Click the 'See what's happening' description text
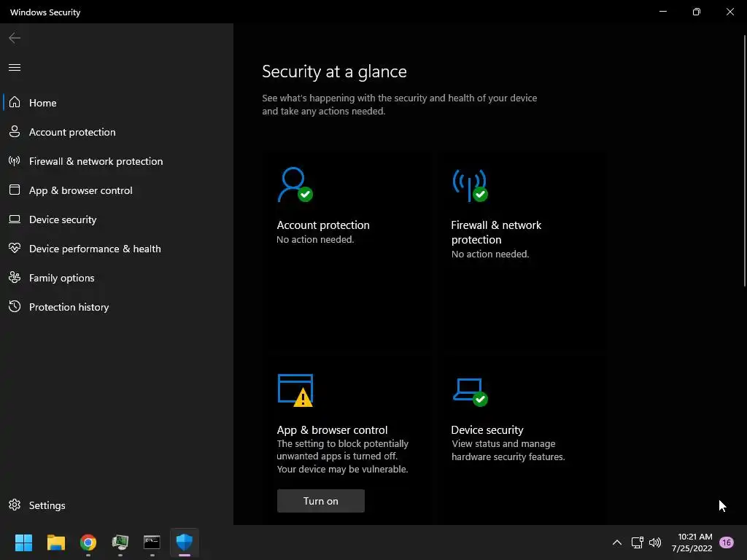The width and height of the screenshot is (747, 560). click(x=400, y=104)
